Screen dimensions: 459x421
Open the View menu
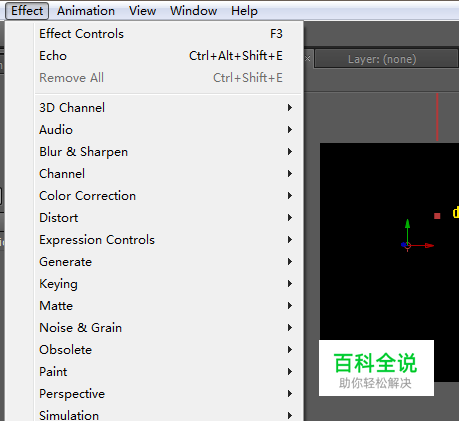142,11
